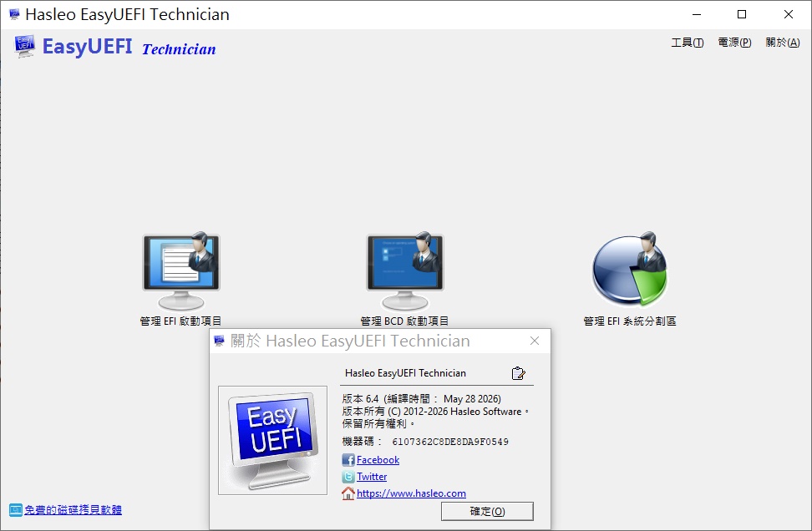
Task: Click the disk copy software icon
Action: 16,510
